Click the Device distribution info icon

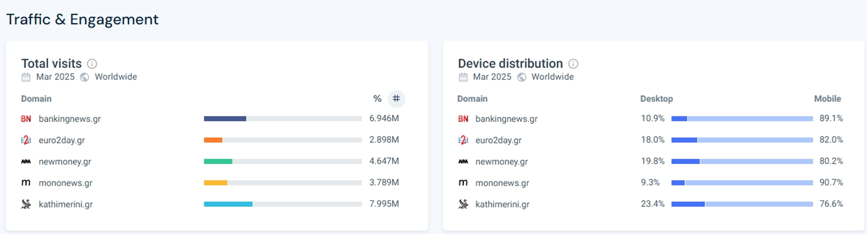(x=573, y=64)
